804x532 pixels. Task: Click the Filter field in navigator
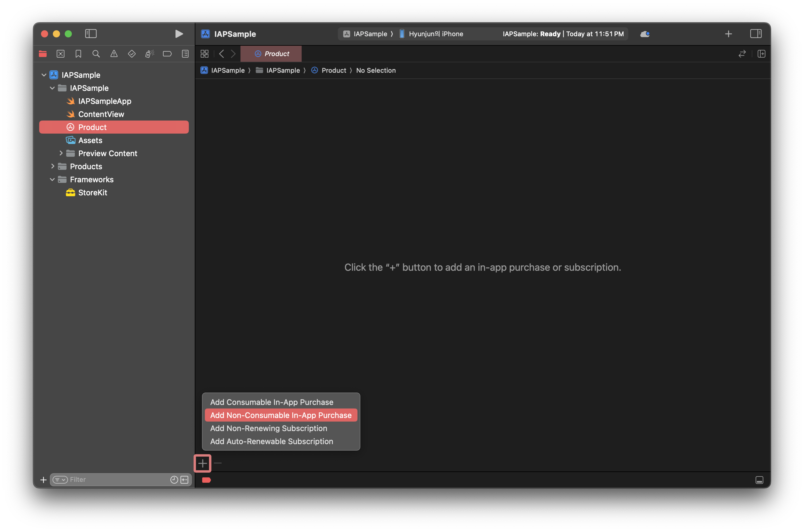coord(115,480)
